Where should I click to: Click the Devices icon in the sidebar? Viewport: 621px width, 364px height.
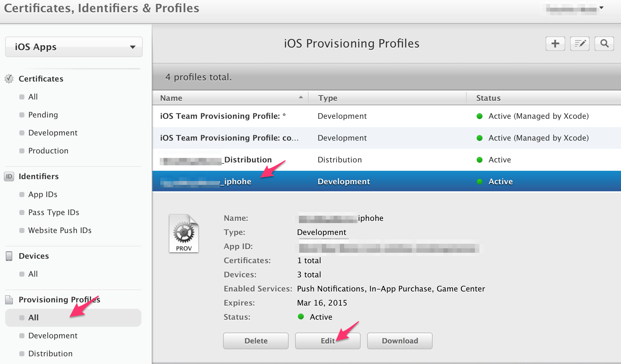9,255
